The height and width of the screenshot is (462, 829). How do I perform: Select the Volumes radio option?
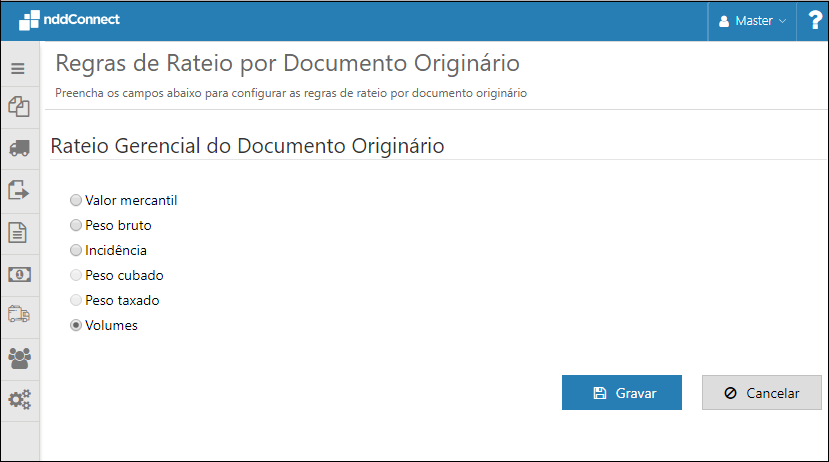76,325
